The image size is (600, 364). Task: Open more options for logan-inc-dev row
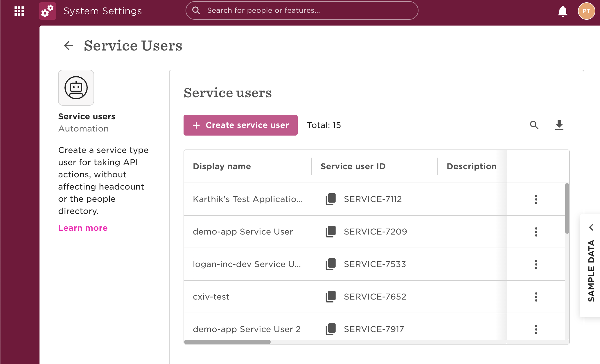pos(536,264)
